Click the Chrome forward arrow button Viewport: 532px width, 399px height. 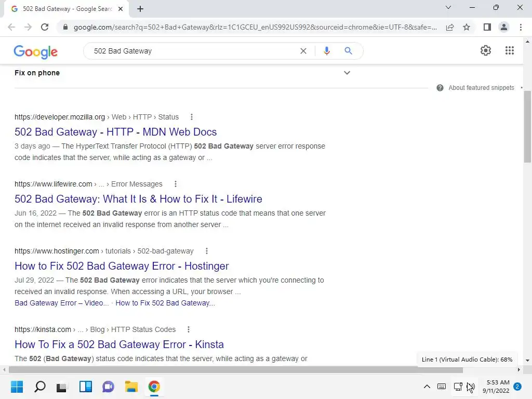28,27
